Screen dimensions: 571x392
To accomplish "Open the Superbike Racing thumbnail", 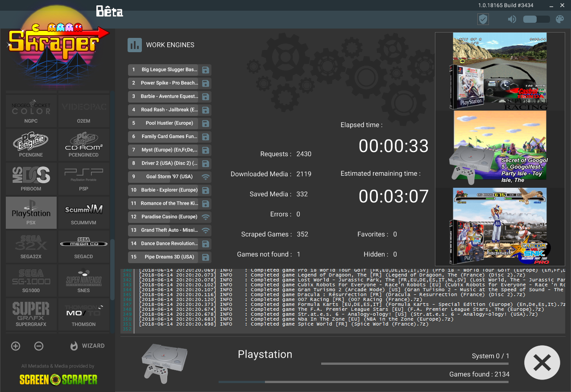I will (500, 71).
